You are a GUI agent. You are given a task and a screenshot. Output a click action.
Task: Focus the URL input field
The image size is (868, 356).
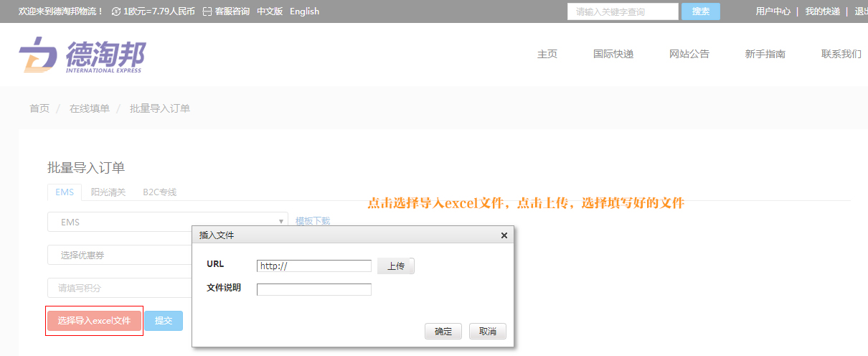(314, 266)
